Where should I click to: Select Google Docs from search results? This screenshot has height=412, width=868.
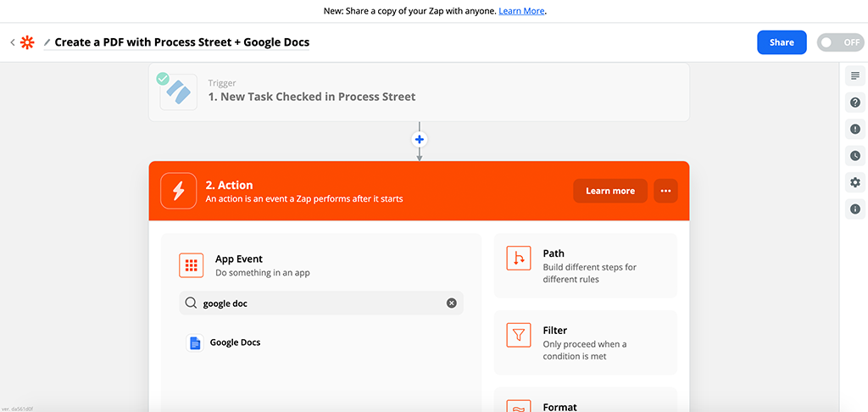tap(235, 342)
